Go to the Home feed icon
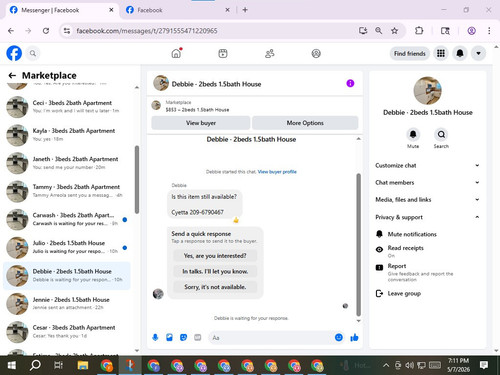 176,53
